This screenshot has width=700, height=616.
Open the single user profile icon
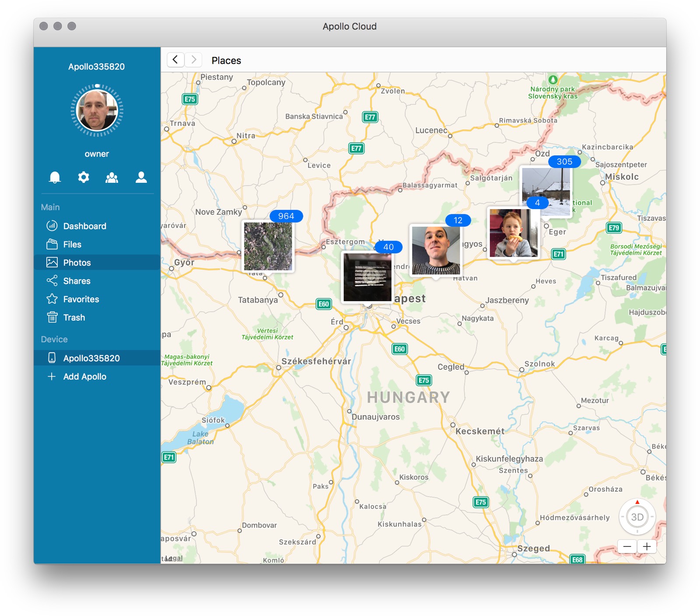pyautogui.click(x=141, y=177)
